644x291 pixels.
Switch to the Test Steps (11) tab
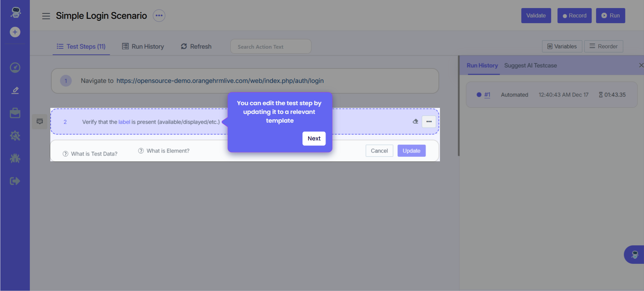[x=81, y=46]
